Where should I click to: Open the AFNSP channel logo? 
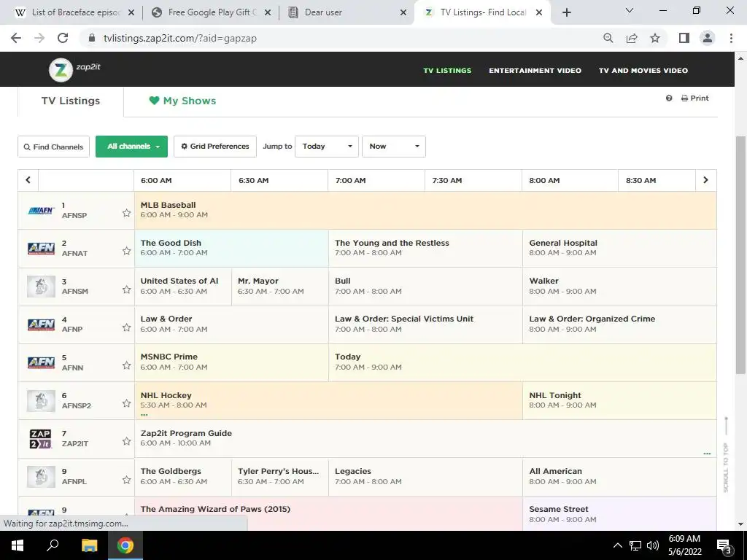coord(41,211)
